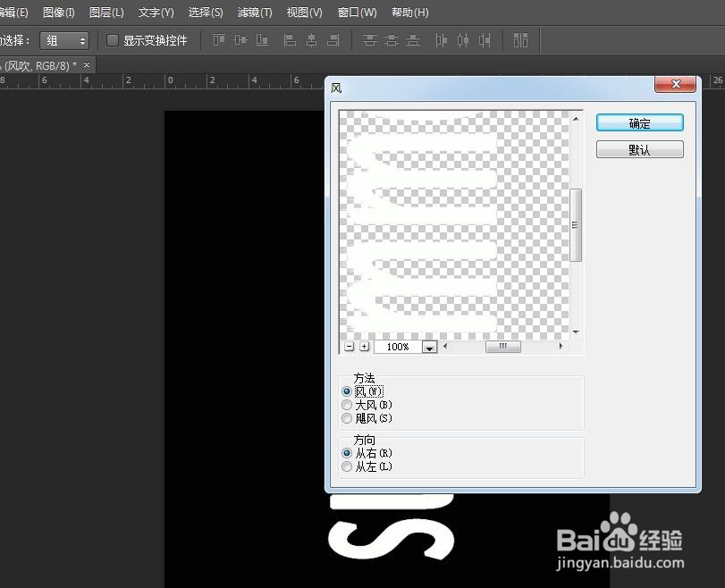Viewport: 725px width, 588px height.
Task: Click distribute top edges icon
Action: tap(369, 40)
